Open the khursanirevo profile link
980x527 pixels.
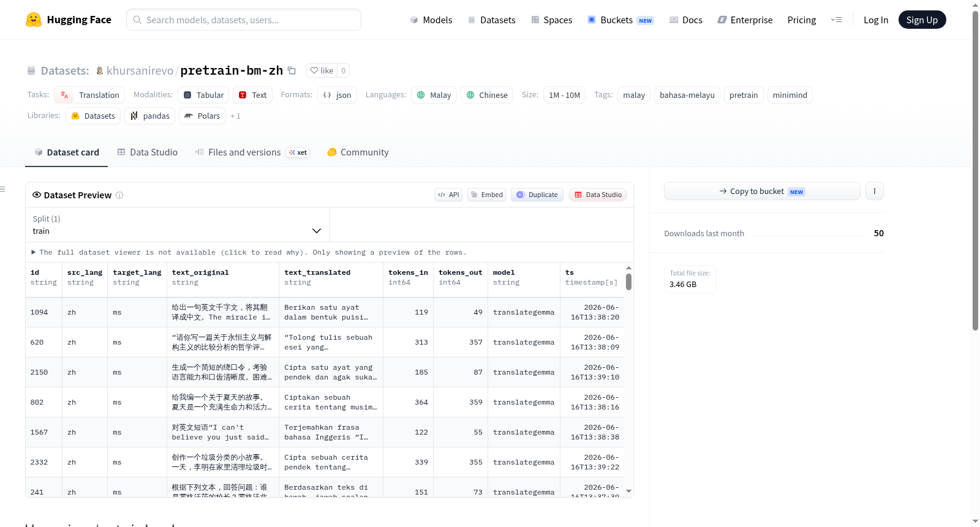pyautogui.click(x=140, y=71)
